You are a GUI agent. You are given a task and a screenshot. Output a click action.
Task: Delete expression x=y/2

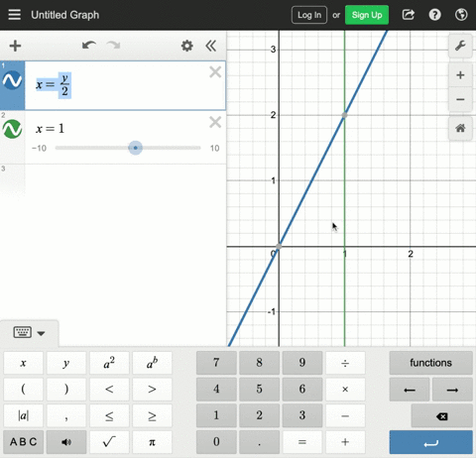point(215,72)
